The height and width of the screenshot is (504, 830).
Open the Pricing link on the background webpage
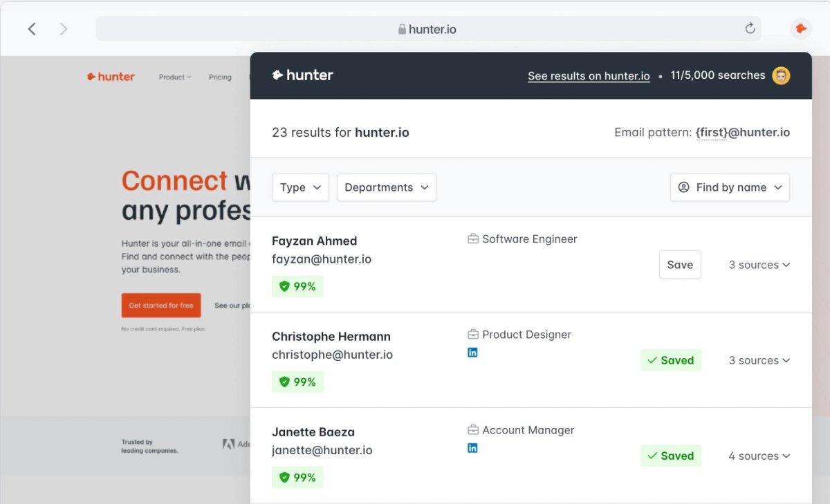pyautogui.click(x=220, y=77)
